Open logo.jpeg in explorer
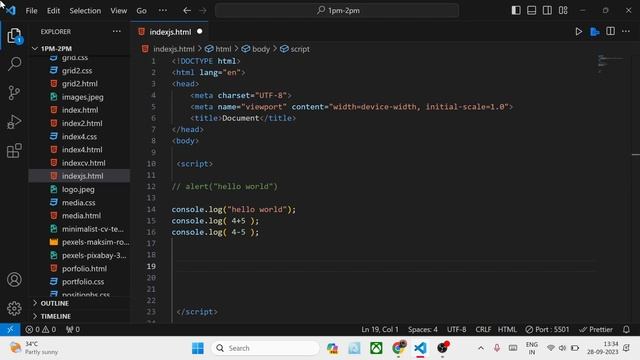Screen dimensions: 640x360 (x=78, y=189)
